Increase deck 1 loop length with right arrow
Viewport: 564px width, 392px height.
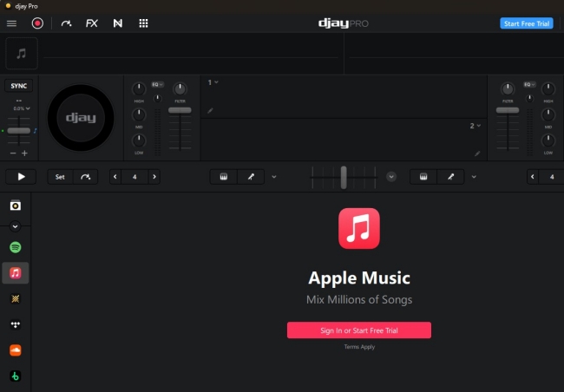[x=154, y=177]
